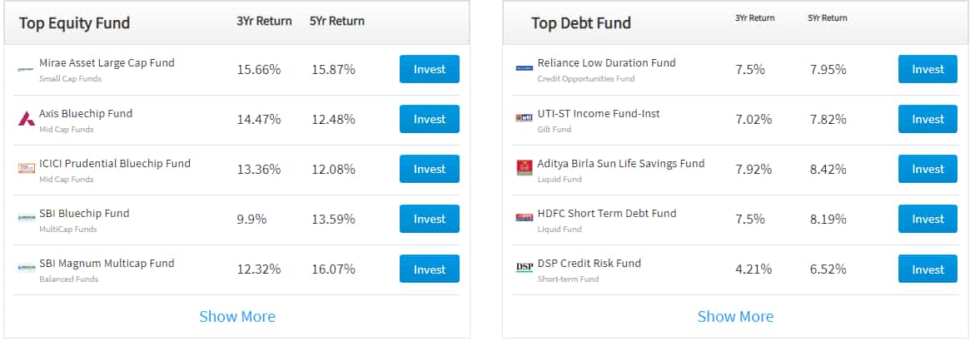Invest in Aditya Birla Sun Life Savings
This screenshot has width=980, height=346.
pyautogui.click(x=928, y=169)
